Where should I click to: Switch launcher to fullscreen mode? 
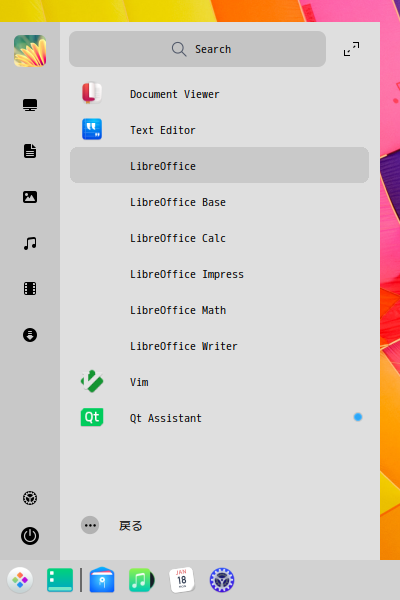click(351, 49)
